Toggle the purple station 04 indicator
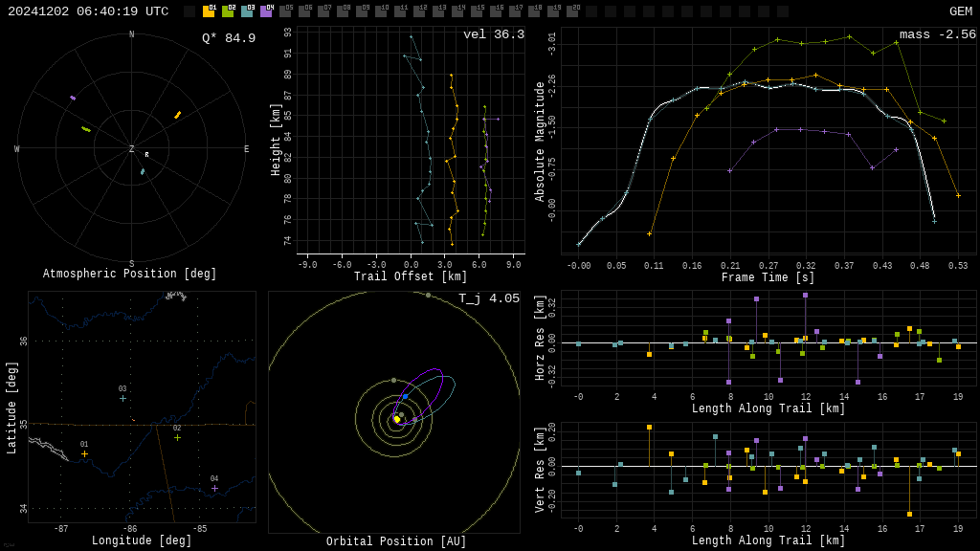The image size is (980, 551). click(x=266, y=11)
